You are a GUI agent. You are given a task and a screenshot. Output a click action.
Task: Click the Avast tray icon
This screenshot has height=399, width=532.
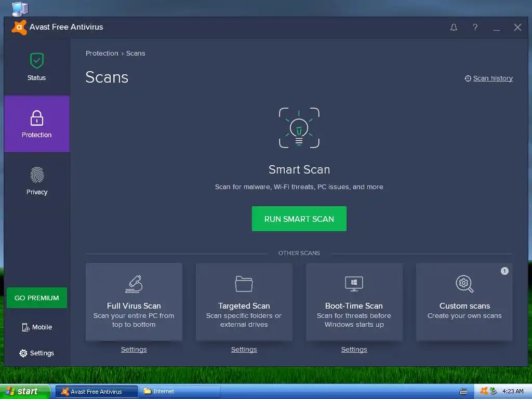point(484,391)
